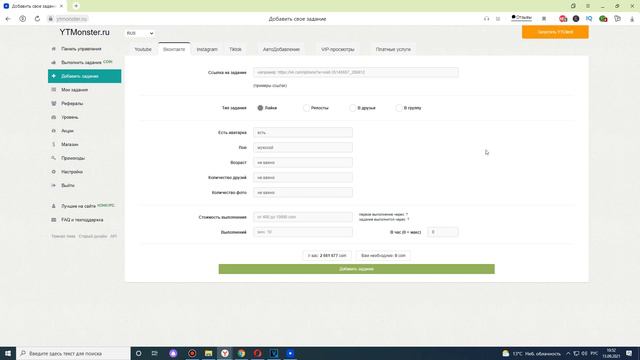Switch to the Youtube tab
This screenshot has height=360, width=640.
[x=143, y=49]
